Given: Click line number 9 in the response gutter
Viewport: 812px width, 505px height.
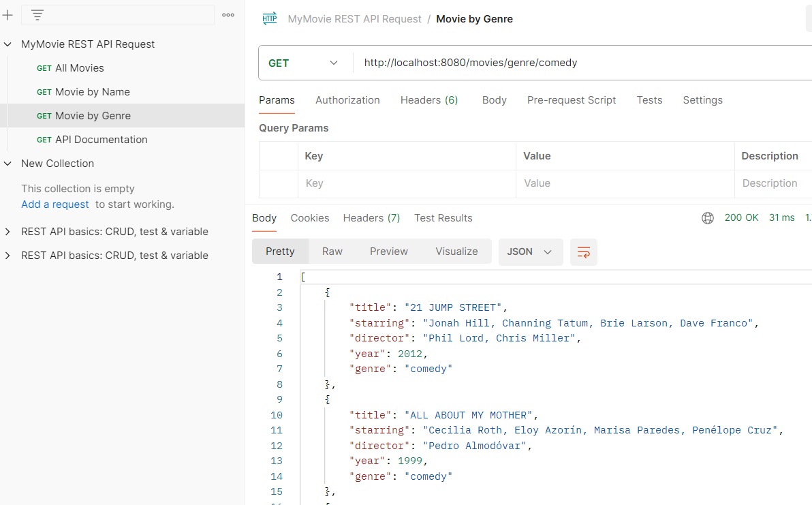Looking at the screenshot, I should (x=279, y=400).
